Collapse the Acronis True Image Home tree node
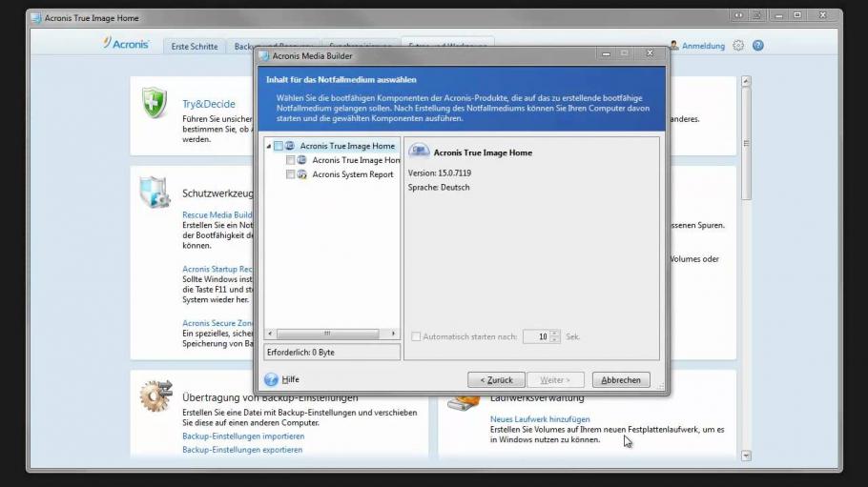This screenshot has height=487, width=868. pos(268,146)
